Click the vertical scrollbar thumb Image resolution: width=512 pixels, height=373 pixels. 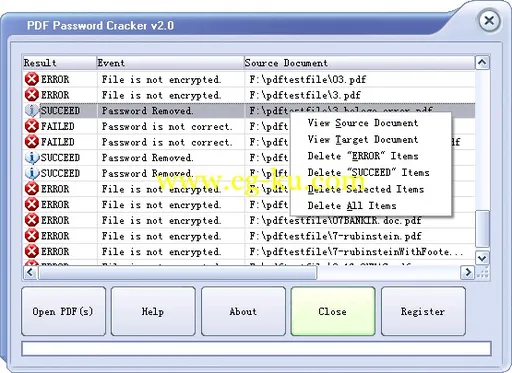point(482,228)
